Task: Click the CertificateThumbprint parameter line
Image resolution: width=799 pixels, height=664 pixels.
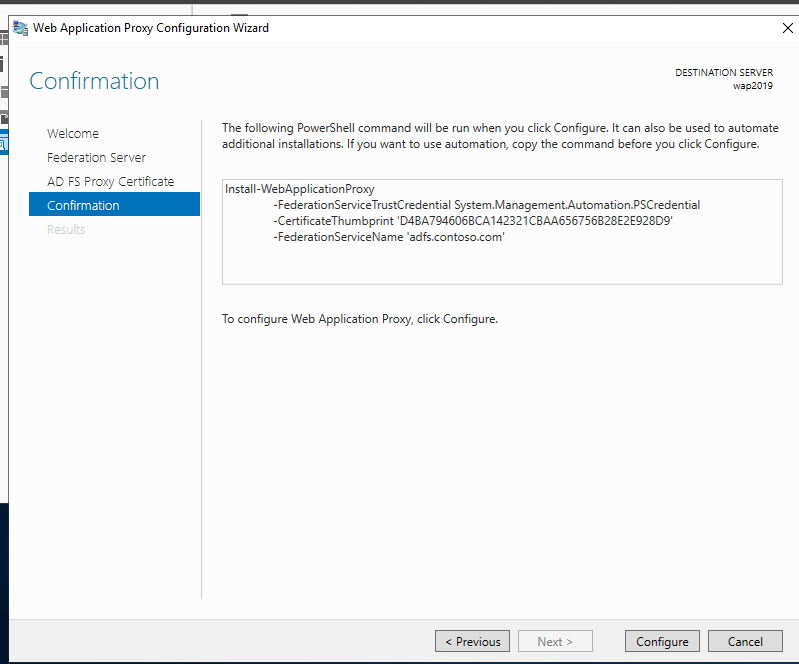Action: point(473,221)
